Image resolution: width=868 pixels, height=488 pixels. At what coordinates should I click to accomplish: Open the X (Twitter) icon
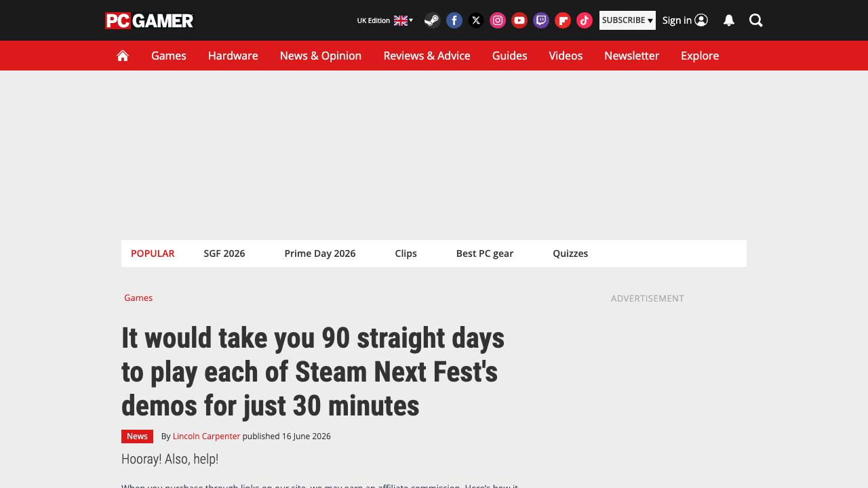click(476, 20)
